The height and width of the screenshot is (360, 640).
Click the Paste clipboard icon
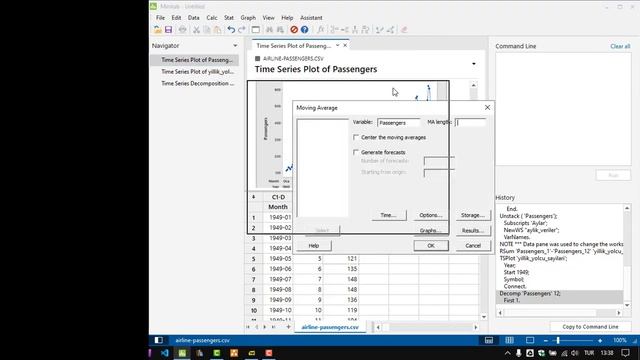click(218, 30)
